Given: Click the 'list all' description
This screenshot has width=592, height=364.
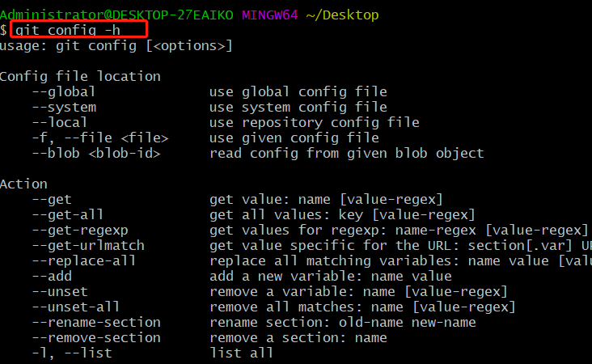Looking at the screenshot, I should coord(241,353).
